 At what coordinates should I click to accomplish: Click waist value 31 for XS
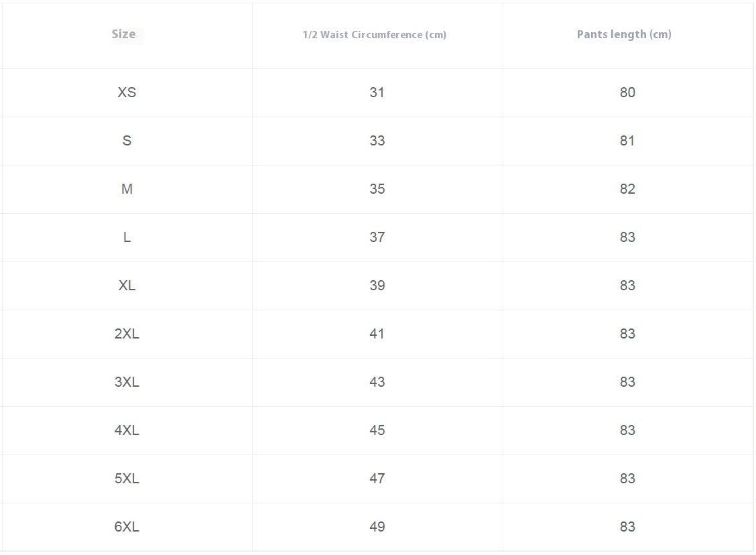(377, 92)
